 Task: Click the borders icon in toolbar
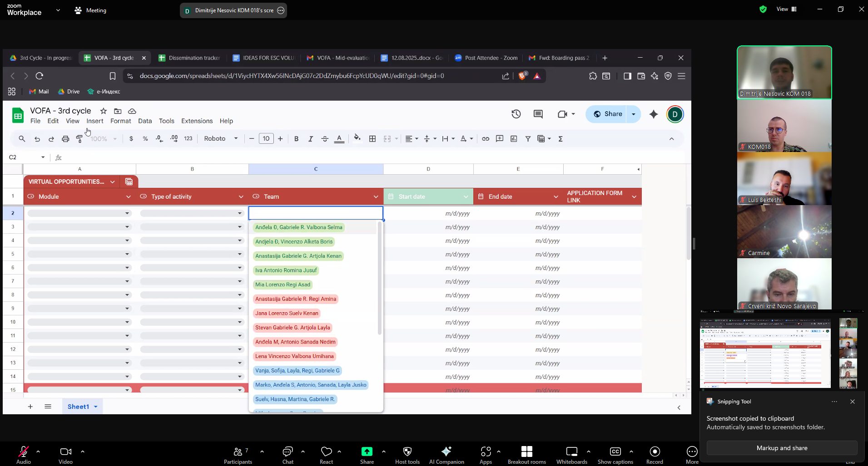pos(372,139)
